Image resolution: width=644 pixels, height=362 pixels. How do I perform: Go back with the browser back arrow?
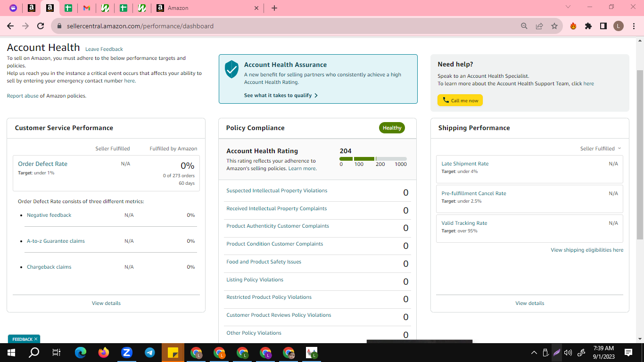pos(10,26)
